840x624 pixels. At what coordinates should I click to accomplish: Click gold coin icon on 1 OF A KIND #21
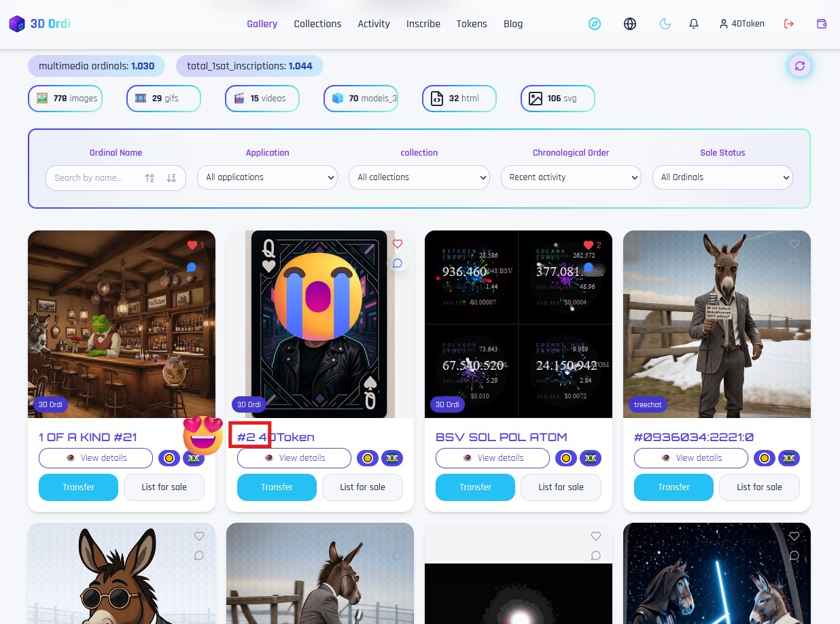coord(169,458)
